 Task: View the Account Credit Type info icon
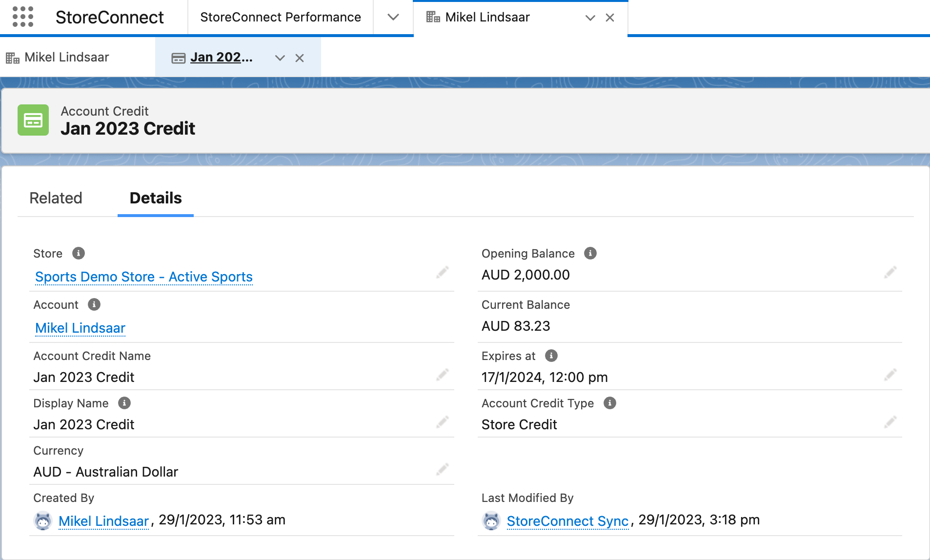click(x=610, y=403)
